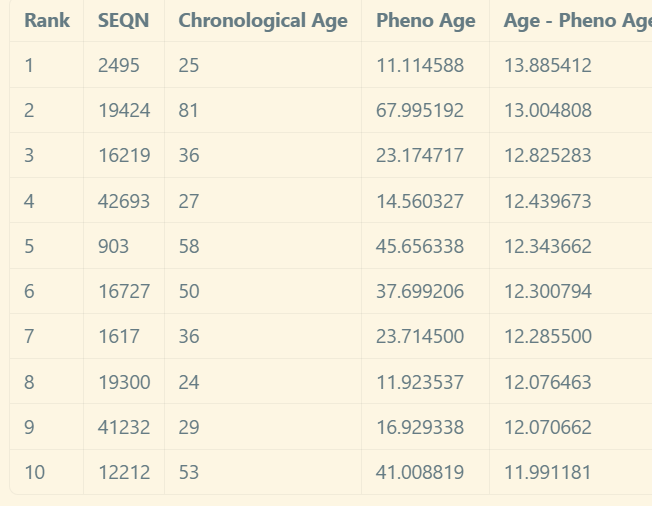Click Chronological Age cell showing 81

coord(189,111)
